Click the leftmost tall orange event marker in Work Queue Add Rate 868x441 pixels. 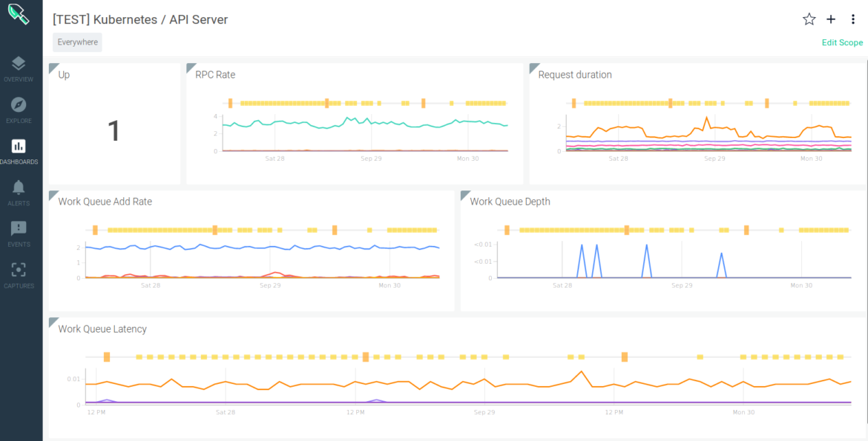(x=95, y=231)
